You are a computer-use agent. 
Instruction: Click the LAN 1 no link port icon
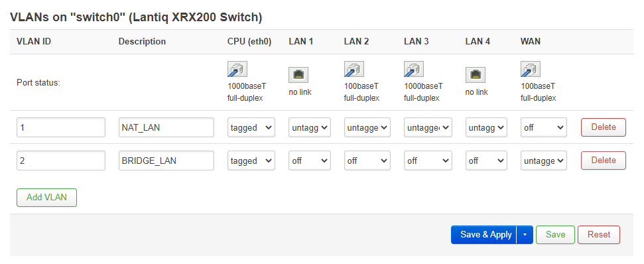pos(298,75)
